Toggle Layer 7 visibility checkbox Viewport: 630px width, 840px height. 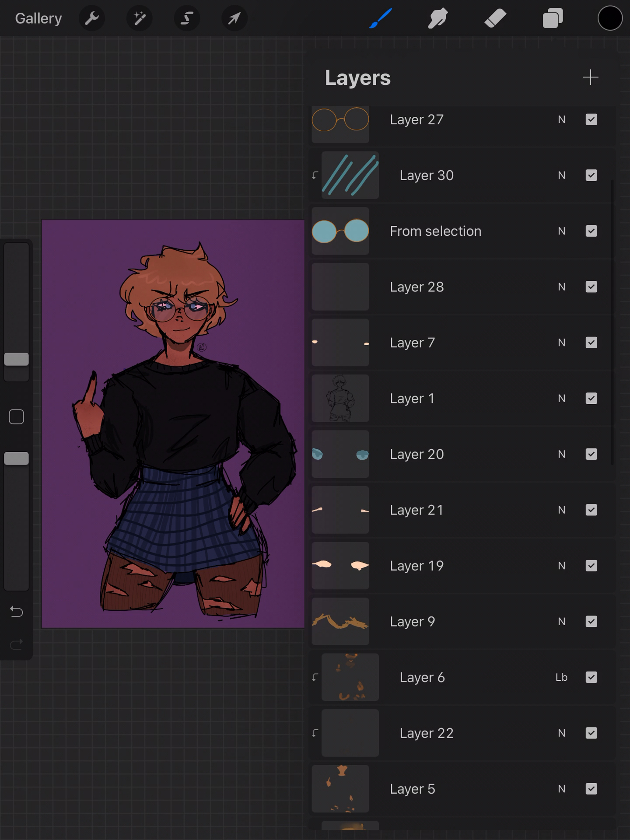click(591, 343)
